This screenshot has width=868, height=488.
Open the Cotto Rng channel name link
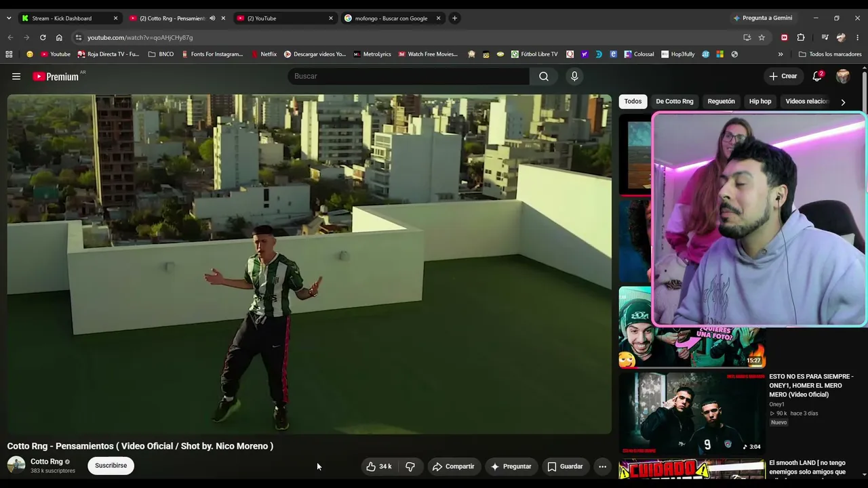[x=47, y=462]
